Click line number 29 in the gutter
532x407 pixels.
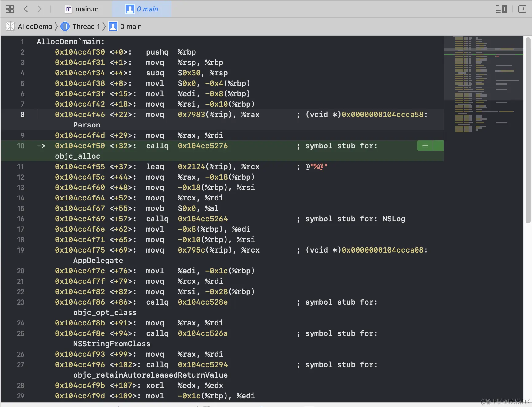pos(21,396)
